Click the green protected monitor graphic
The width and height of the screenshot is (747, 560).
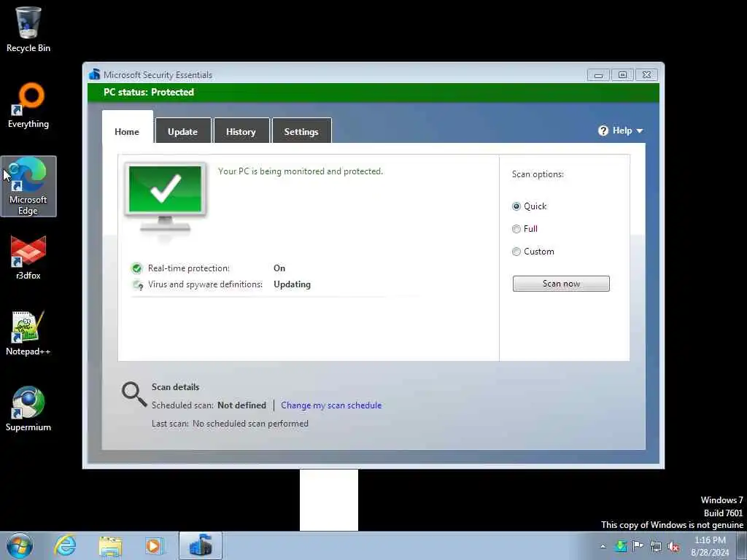point(166,198)
